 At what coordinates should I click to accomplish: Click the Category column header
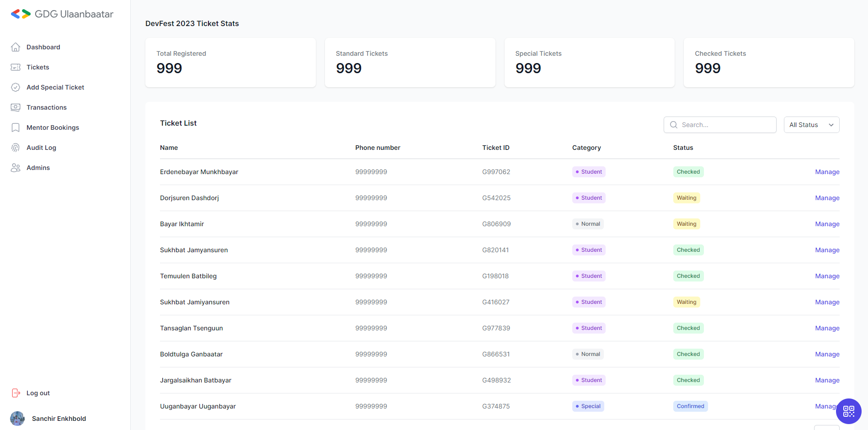coord(586,148)
